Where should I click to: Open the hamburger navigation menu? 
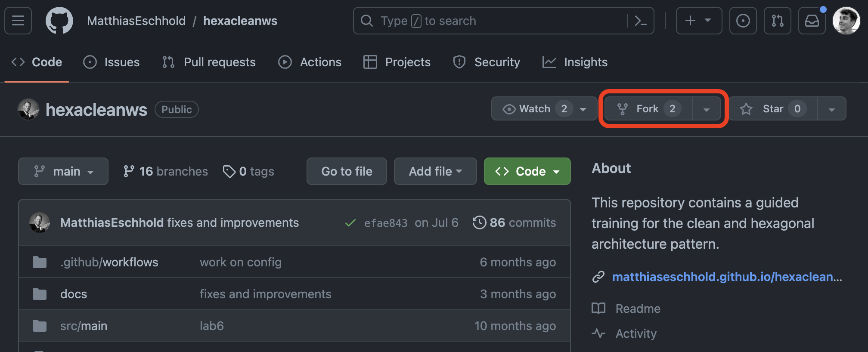(18, 21)
